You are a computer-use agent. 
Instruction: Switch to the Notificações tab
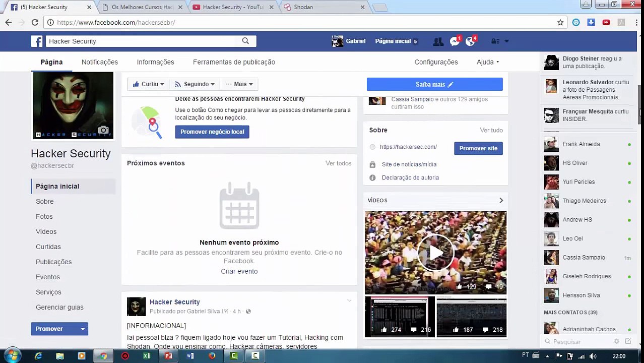(x=100, y=62)
